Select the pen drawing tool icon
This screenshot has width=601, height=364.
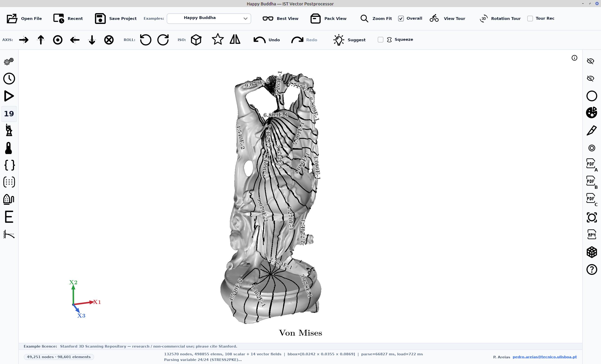tap(591, 131)
